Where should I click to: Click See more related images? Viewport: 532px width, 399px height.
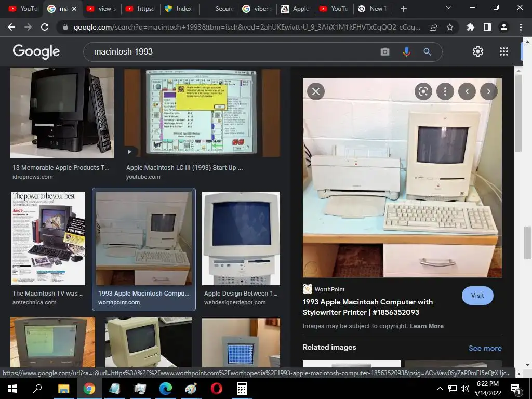coord(485,348)
